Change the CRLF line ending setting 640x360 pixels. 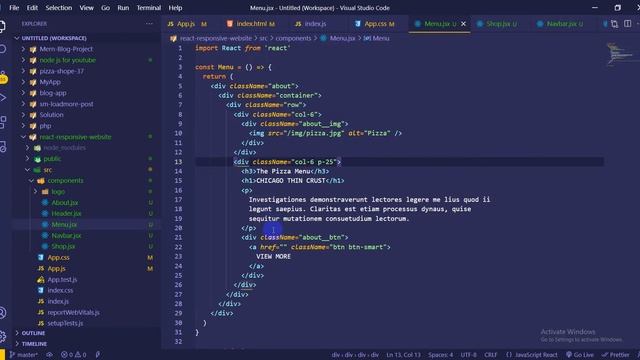[x=491, y=355]
